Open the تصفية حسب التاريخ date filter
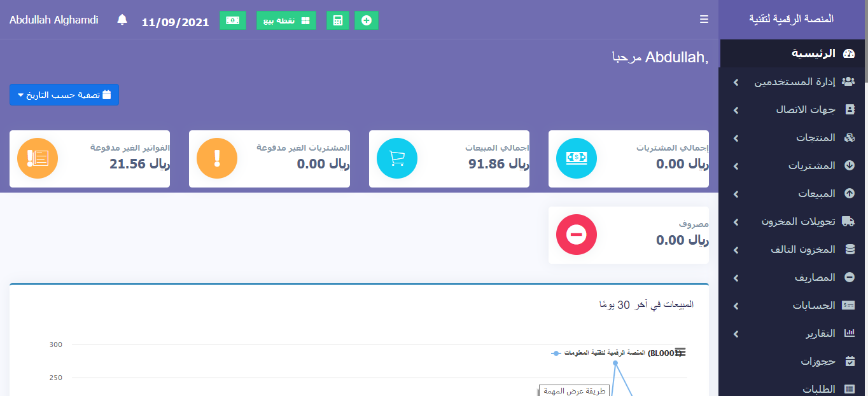The height and width of the screenshot is (396, 868). tap(64, 95)
